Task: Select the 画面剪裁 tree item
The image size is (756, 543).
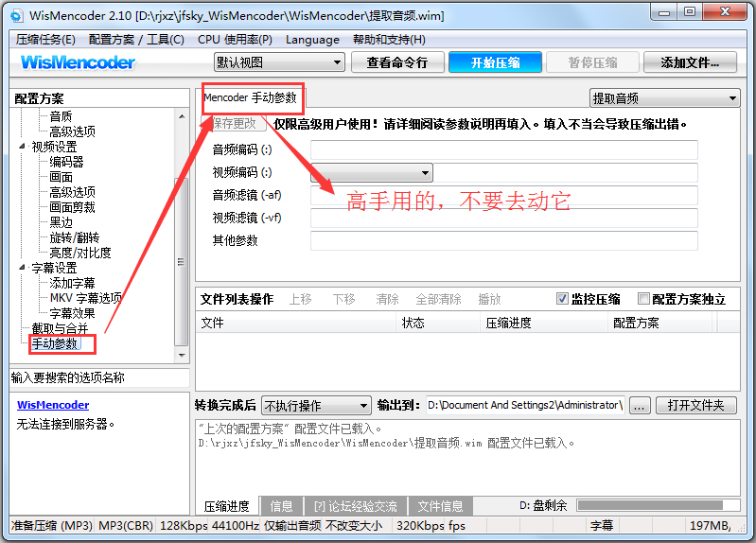Action: click(x=72, y=207)
